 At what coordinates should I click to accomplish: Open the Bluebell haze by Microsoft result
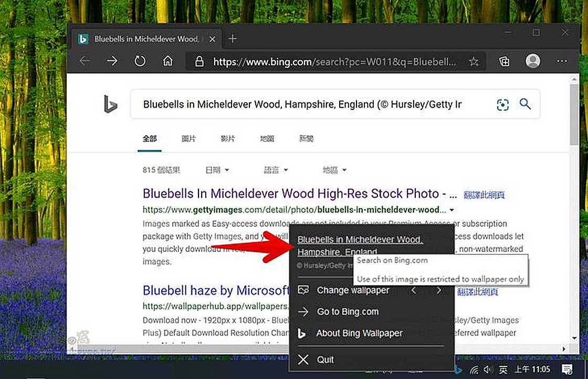pos(216,290)
